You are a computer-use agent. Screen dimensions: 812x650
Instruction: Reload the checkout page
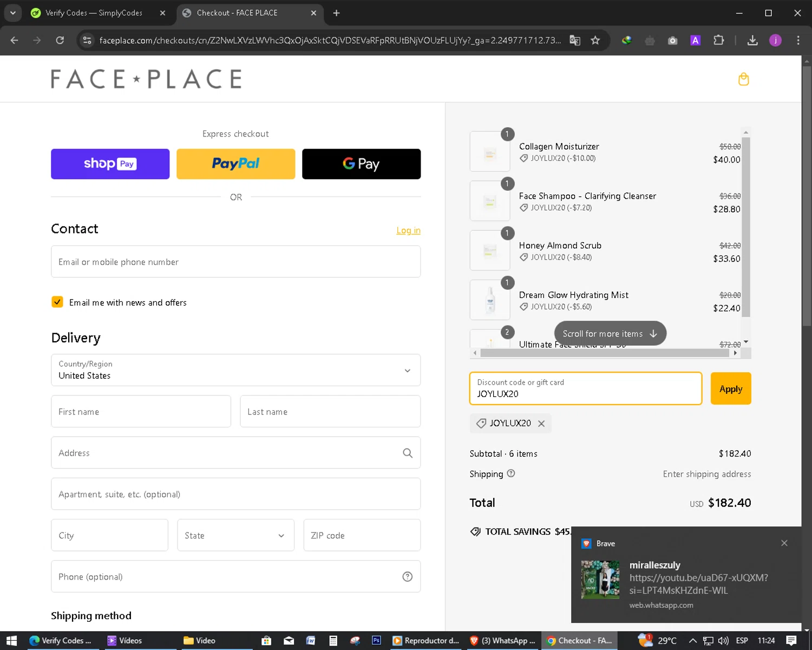pyautogui.click(x=60, y=40)
